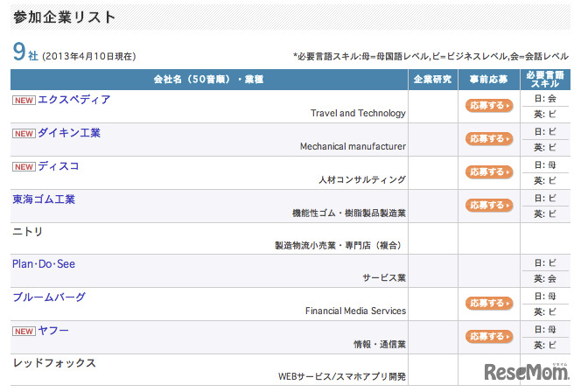Image resolution: width=581 pixels, height=392 pixels.
Task: Click the サービス業 industry text
Action: [x=384, y=277]
